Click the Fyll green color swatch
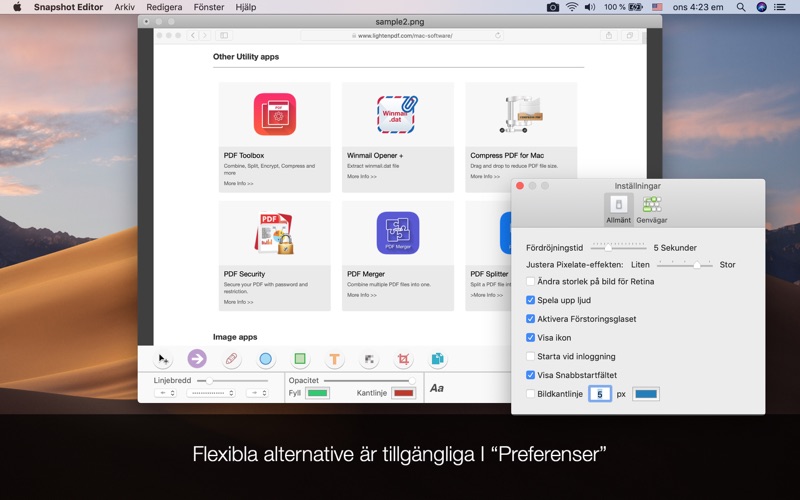The height and width of the screenshot is (500, 800). pyautogui.click(x=317, y=393)
